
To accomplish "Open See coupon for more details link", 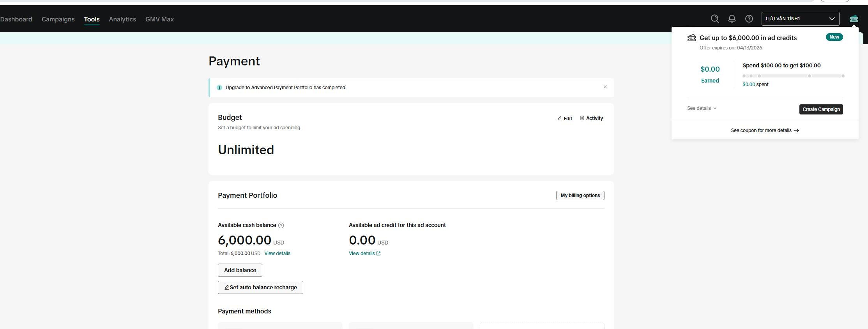I will (765, 130).
